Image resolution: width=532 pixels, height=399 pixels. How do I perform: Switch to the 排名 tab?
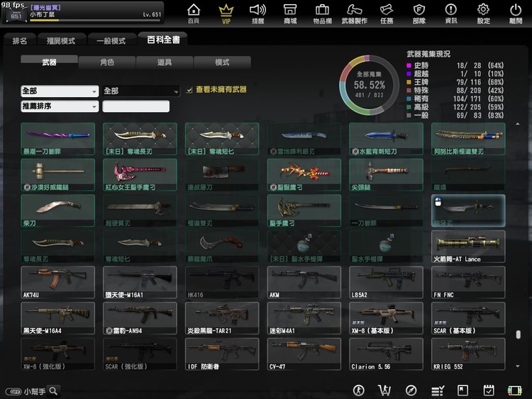(20, 40)
